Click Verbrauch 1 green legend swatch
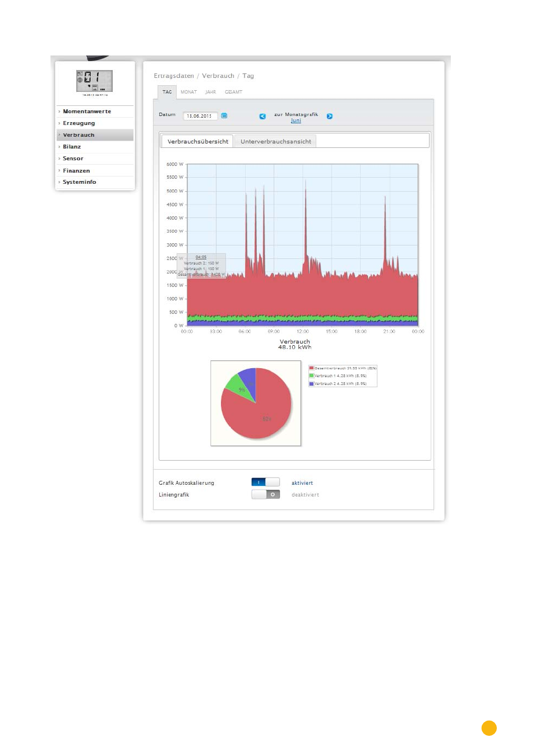 pyautogui.click(x=311, y=376)
